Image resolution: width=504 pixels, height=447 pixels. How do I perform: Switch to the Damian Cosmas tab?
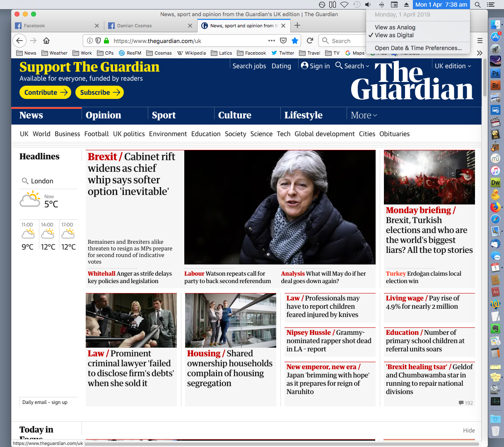[149, 26]
